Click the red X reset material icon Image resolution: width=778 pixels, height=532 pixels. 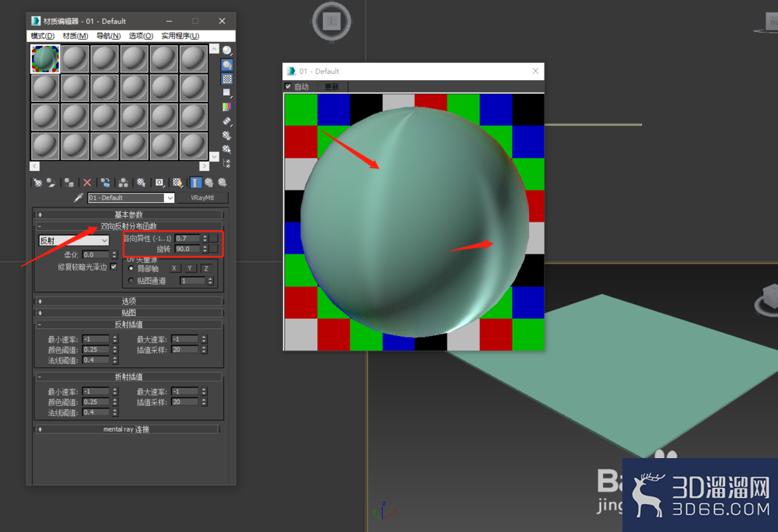87,183
